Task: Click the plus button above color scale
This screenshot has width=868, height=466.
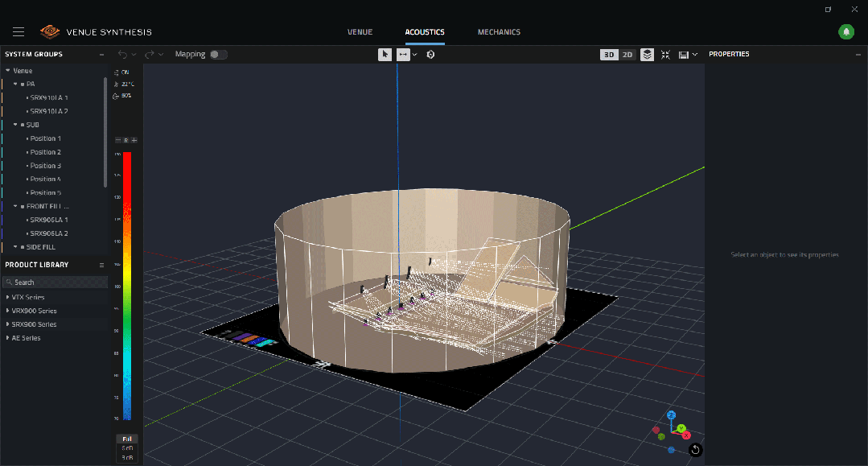Action: (x=134, y=140)
